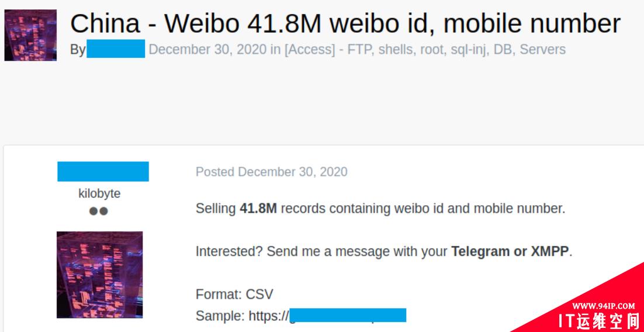The image size is (644, 332).
Task: Click the bold 41.8M text in post
Action: [x=258, y=208]
